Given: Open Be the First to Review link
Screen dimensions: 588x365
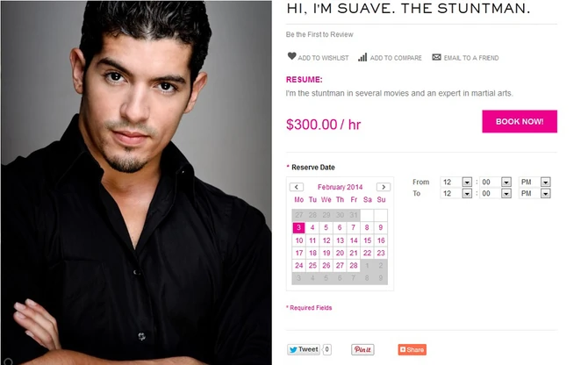Looking at the screenshot, I should pyautogui.click(x=319, y=34).
